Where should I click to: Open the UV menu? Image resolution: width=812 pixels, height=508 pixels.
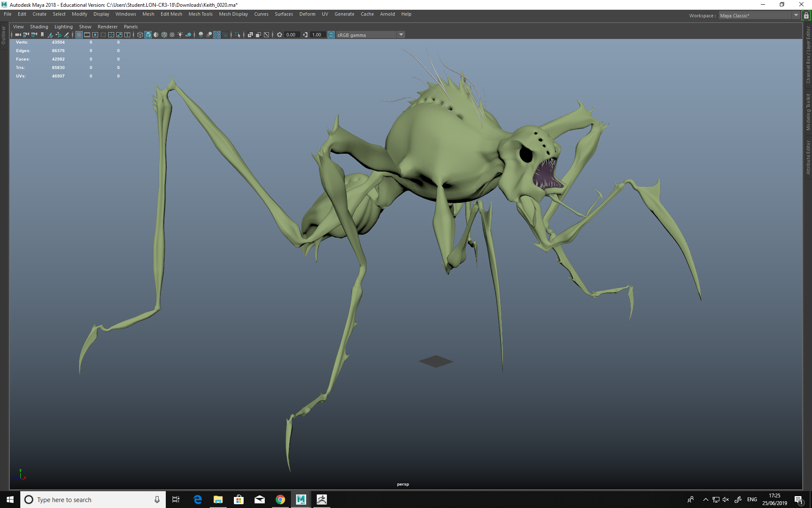[325, 14]
